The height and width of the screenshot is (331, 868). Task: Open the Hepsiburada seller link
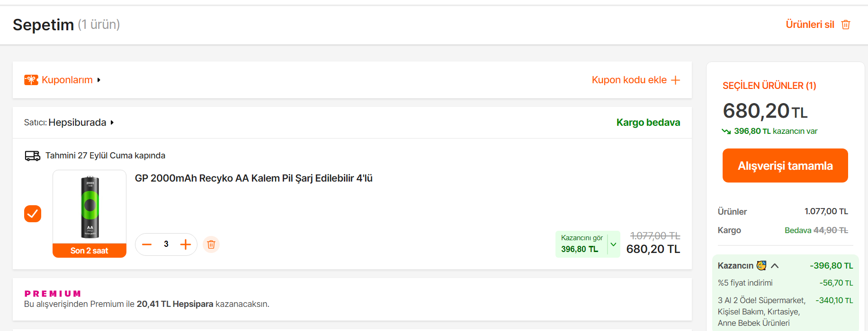pos(77,122)
